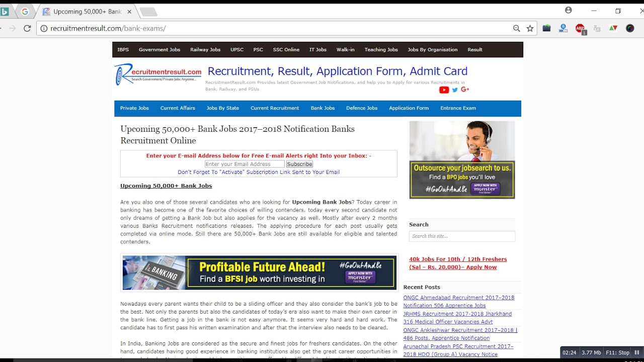Click the F11: Stop recorder label
The width and height of the screenshot is (644, 362).
coord(617,352)
